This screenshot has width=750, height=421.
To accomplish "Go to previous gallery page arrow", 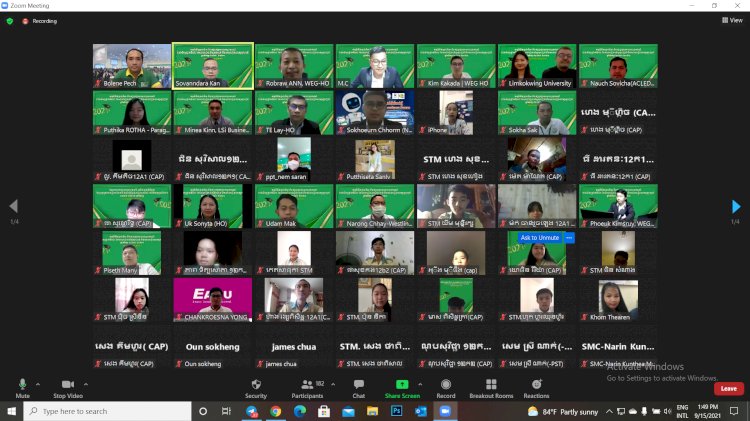I will point(13,206).
